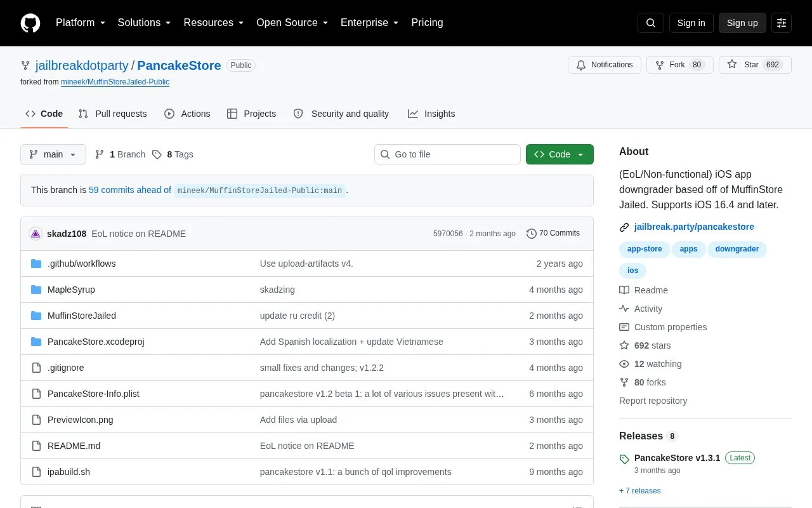Expand the Solutions menu
Screen dimensions: 812x508
145,23
